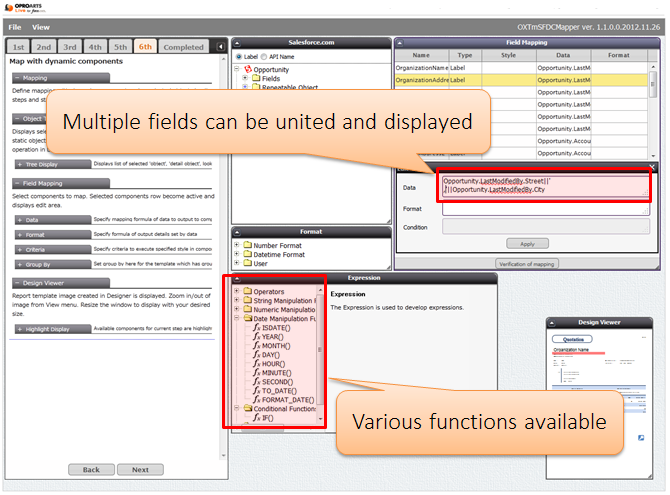The width and height of the screenshot is (670, 495).
Task: Close the mapping edit area
Action: 652,167
